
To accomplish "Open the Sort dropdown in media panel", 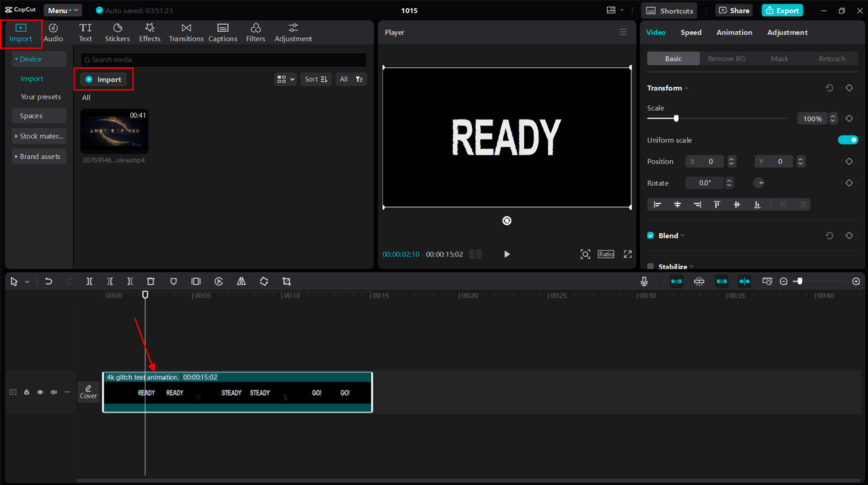I will [x=316, y=79].
